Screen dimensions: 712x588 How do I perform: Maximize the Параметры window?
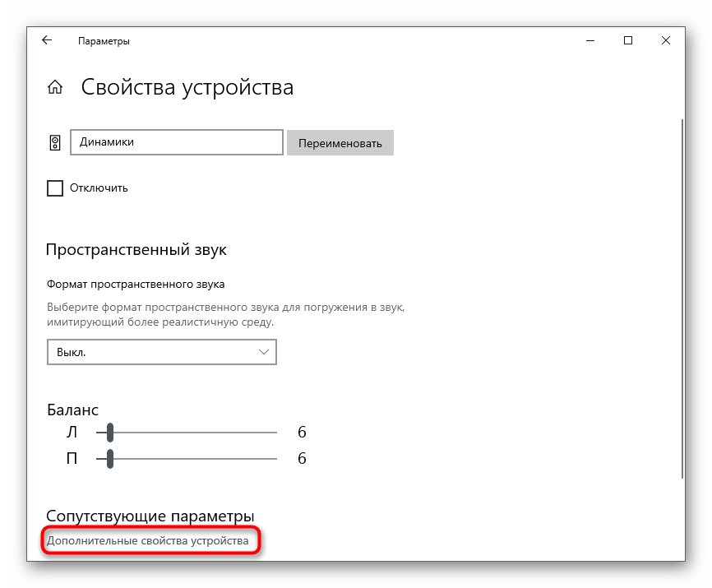(628, 40)
